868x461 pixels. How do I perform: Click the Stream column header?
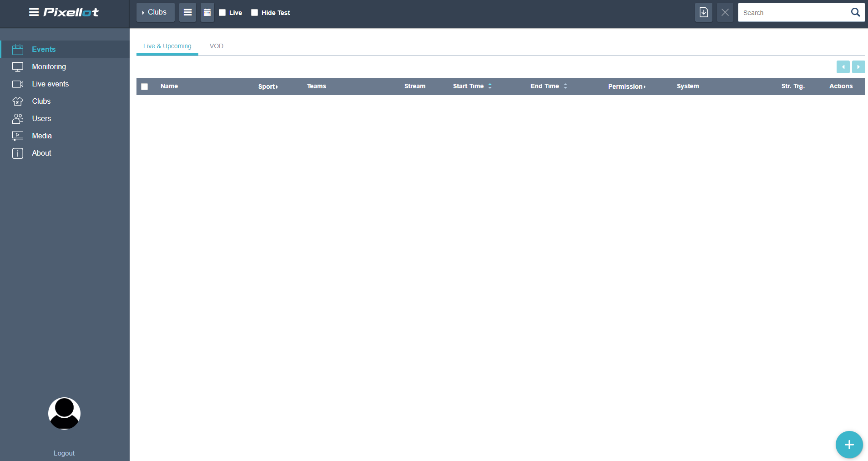point(415,86)
